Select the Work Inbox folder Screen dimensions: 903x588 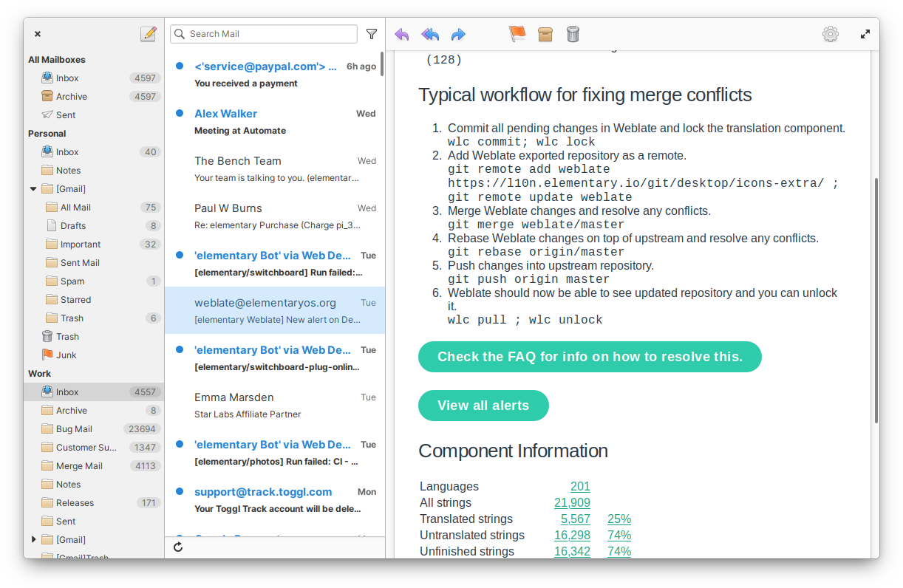pos(94,392)
